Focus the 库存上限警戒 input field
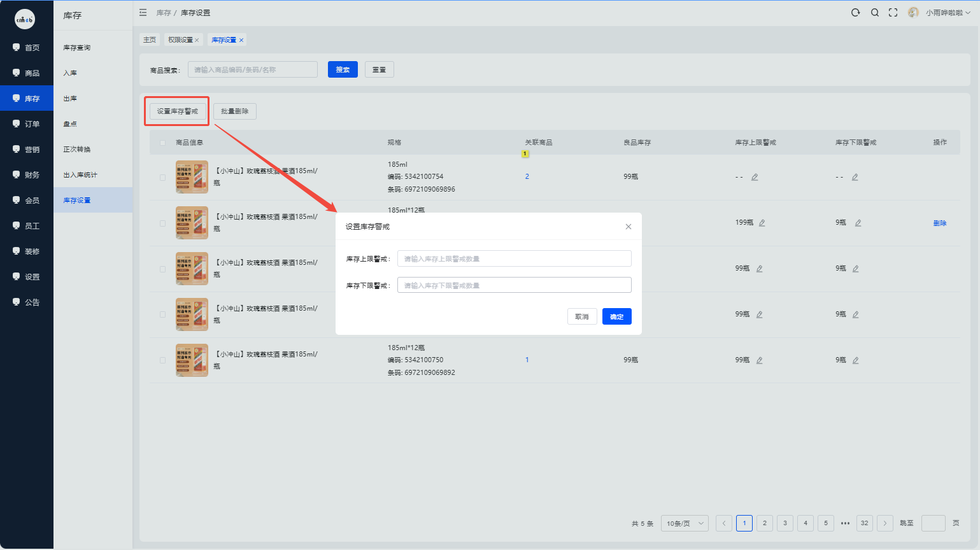The width and height of the screenshot is (980, 550). [515, 258]
